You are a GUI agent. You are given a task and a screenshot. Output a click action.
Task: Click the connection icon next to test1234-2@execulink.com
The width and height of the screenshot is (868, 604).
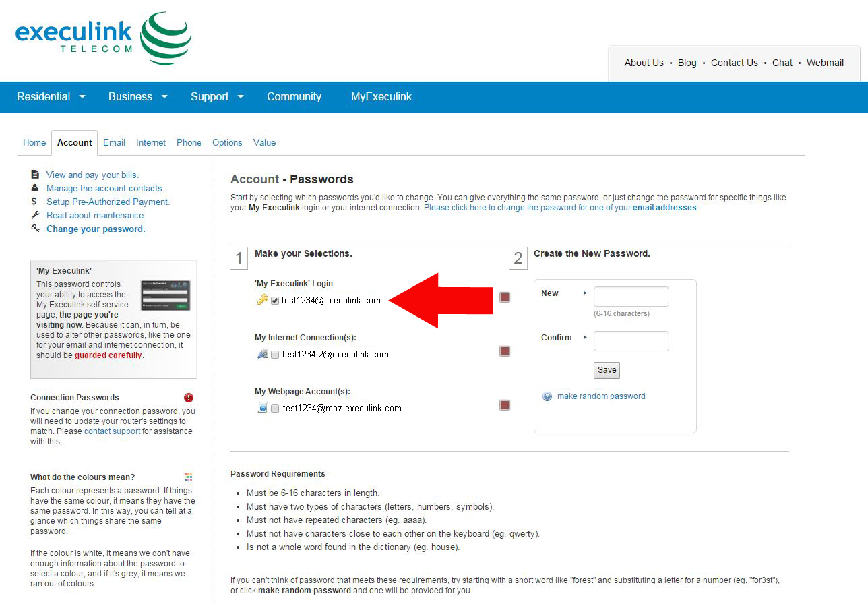263,354
